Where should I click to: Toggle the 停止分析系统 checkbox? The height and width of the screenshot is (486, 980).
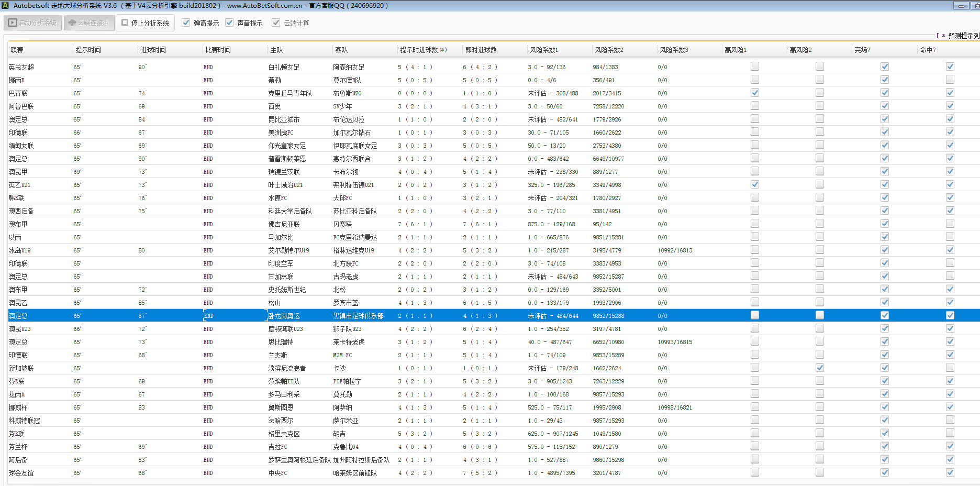pyautogui.click(x=125, y=23)
